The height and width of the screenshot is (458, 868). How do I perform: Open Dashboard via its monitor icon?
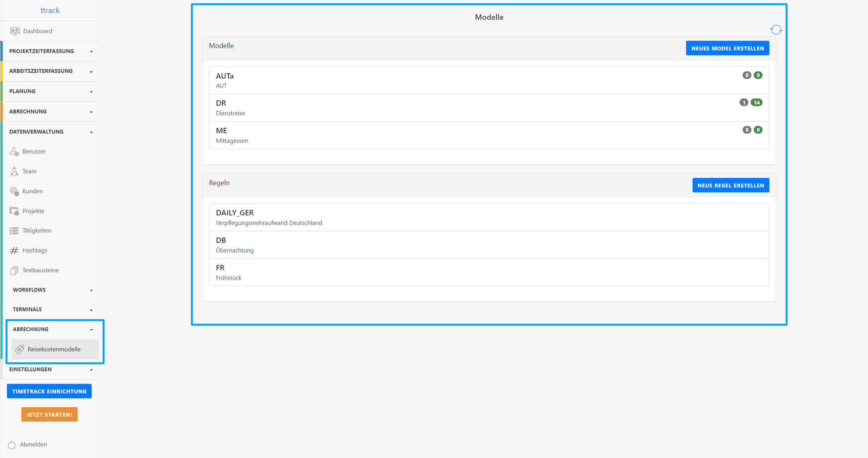pos(15,31)
